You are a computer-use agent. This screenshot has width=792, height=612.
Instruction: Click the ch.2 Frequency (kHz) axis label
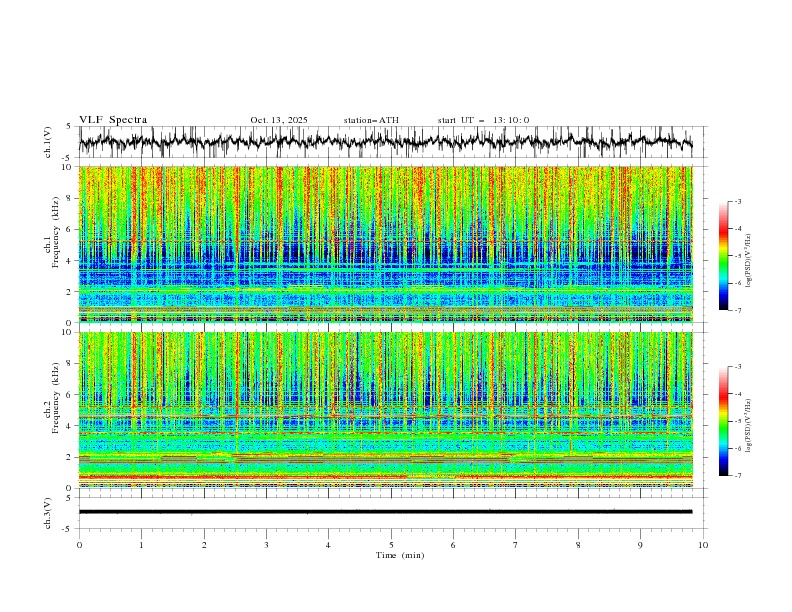[52, 398]
